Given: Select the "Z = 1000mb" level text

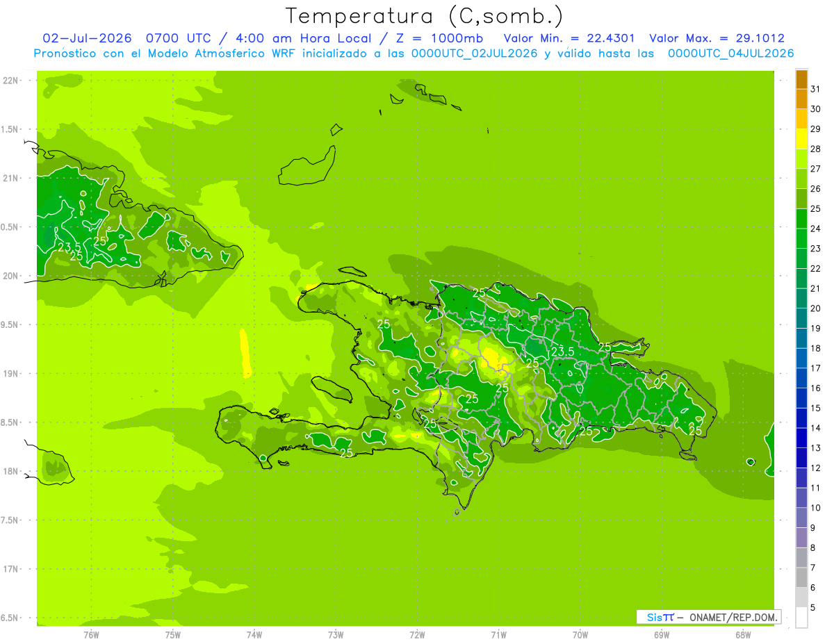Looking at the screenshot, I should click(x=439, y=38).
